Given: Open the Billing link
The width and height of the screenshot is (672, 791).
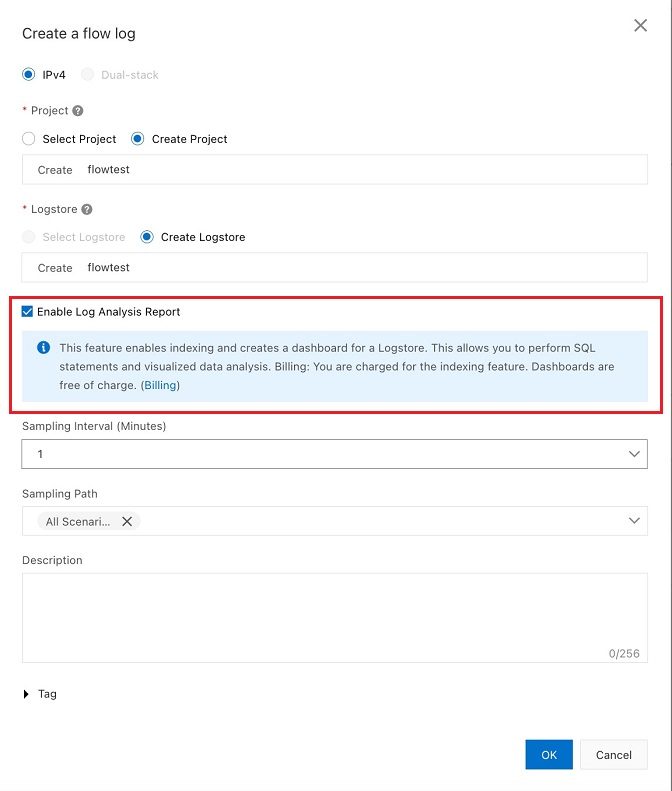Looking at the screenshot, I should [x=160, y=385].
